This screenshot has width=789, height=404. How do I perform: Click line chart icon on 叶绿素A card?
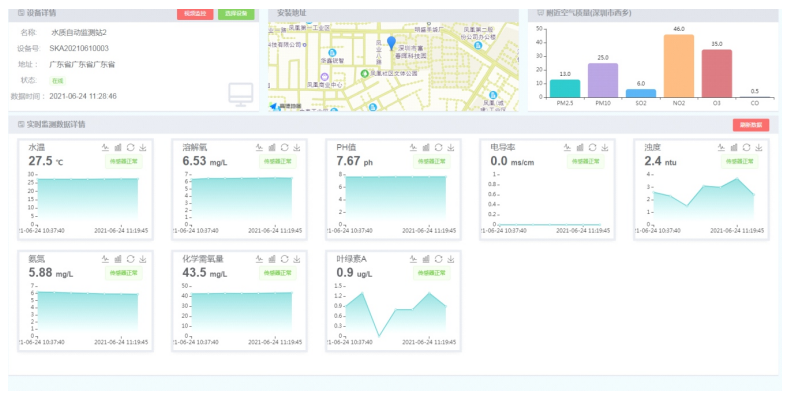[413, 259]
